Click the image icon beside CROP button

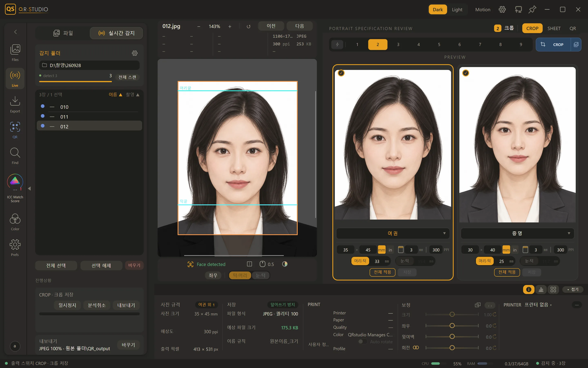point(576,45)
